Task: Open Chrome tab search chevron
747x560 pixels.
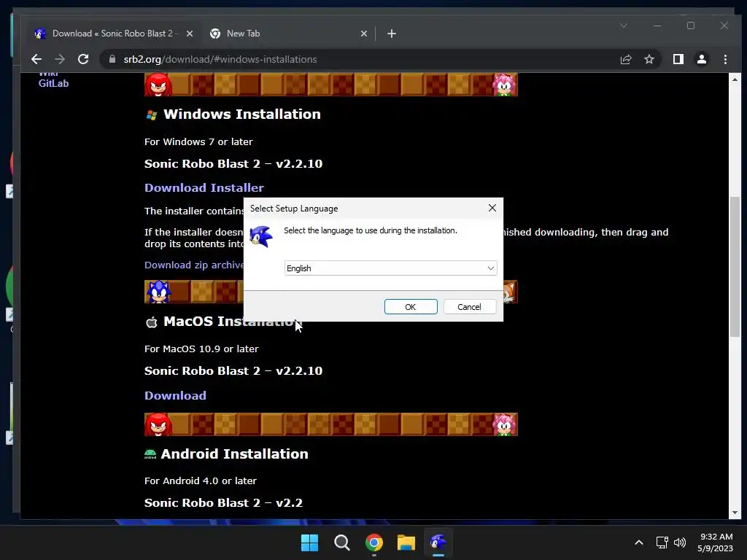Action: coord(624,26)
